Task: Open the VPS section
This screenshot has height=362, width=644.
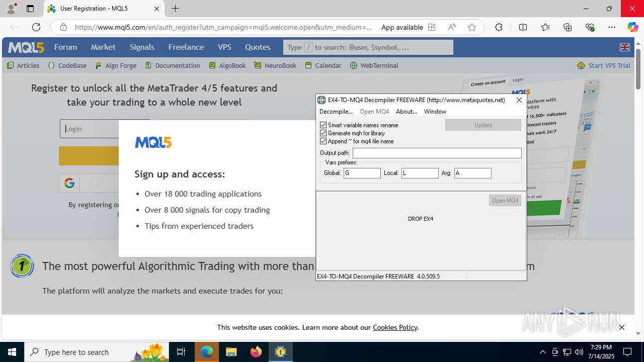Action: tap(224, 47)
